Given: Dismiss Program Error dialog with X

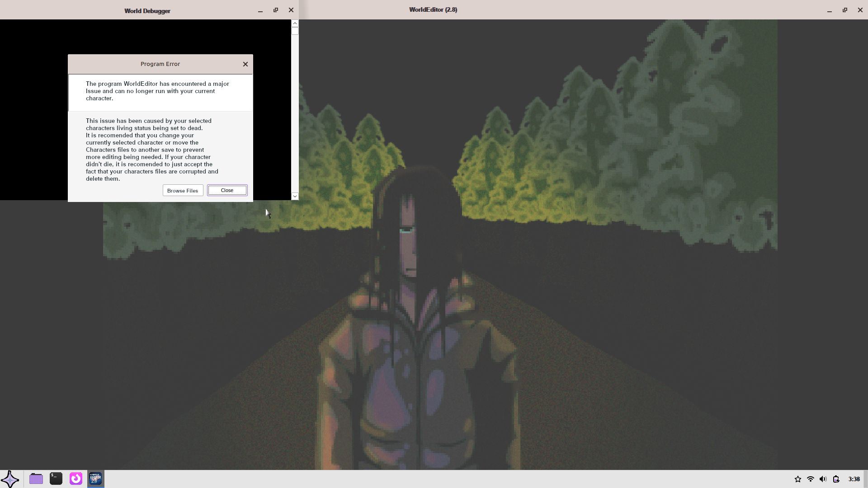Looking at the screenshot, I should click(245, 64).
